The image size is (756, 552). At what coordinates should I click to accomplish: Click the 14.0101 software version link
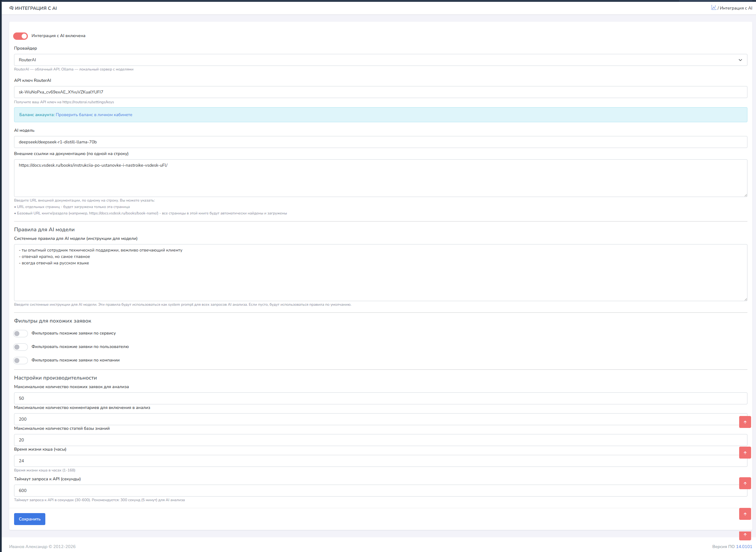[744, 547]
